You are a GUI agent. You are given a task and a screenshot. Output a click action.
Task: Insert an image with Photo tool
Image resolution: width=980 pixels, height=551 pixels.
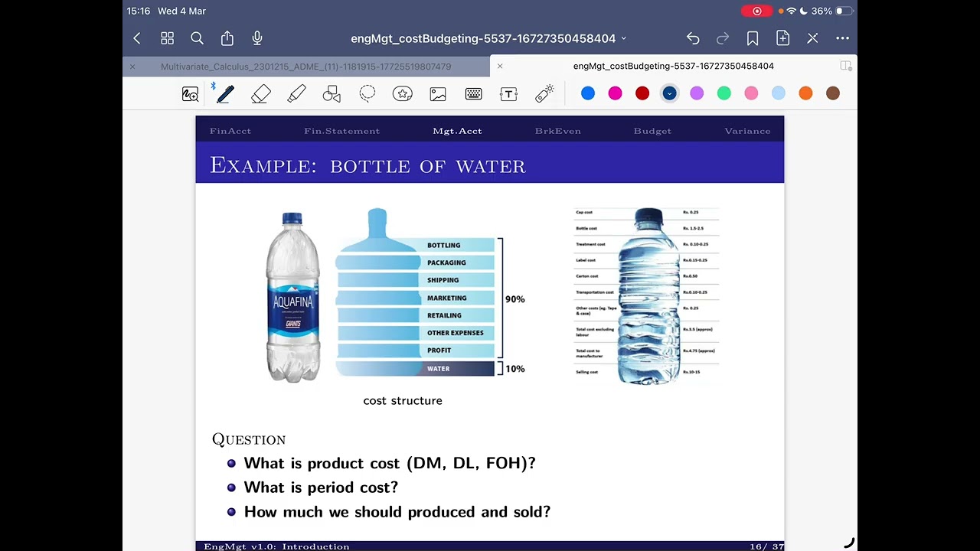pyautogui.click(x=438, y=93)
